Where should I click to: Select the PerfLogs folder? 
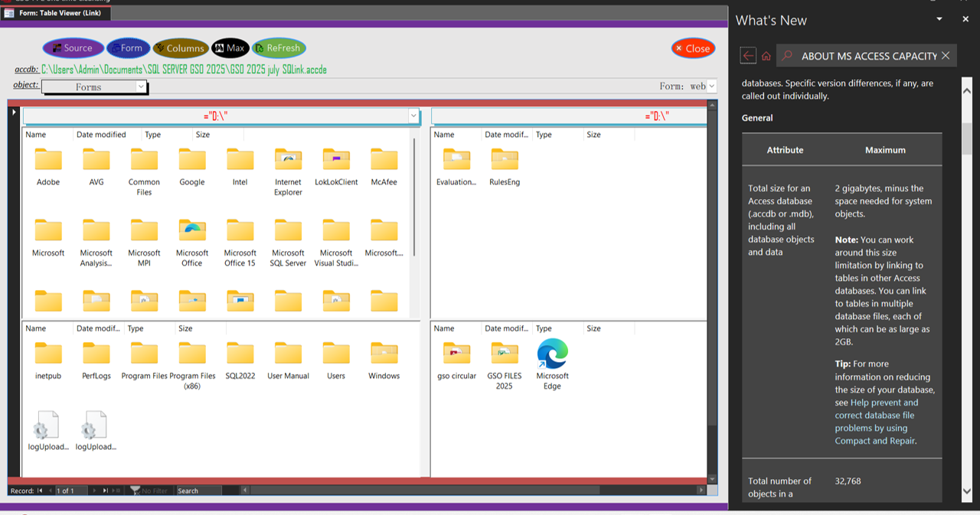pyautogui.click(x=96, y=361)
